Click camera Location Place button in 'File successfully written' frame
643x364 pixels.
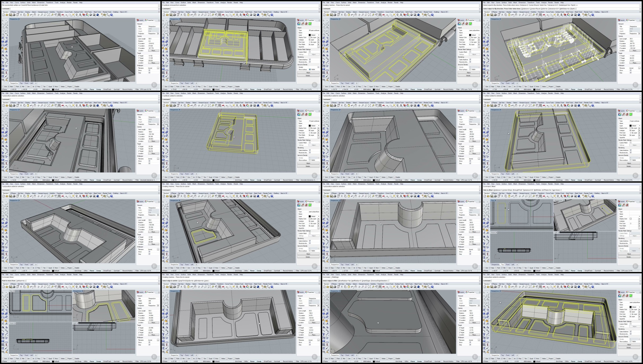[154, 51]
